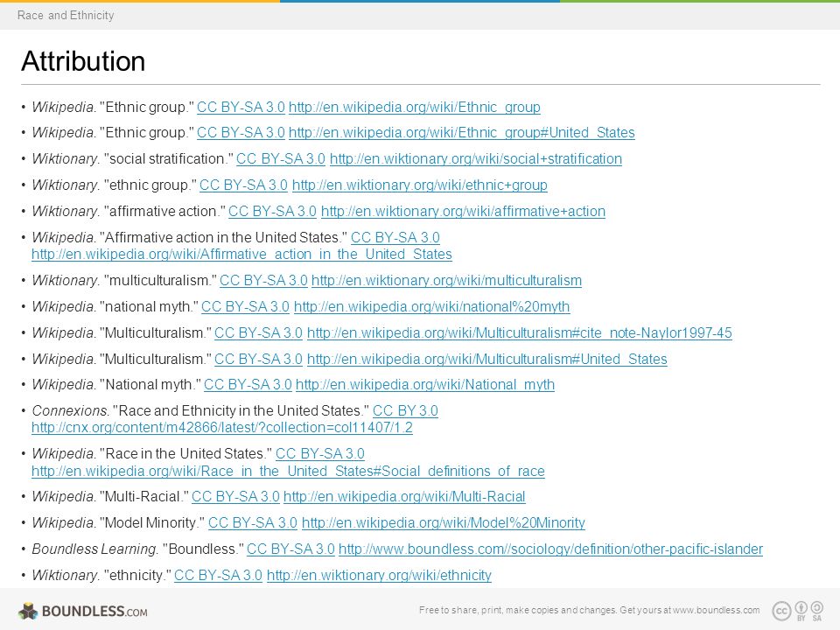Open the Wiktionary ethnicity link
The image size is (840, 630).
click(379, 576)
